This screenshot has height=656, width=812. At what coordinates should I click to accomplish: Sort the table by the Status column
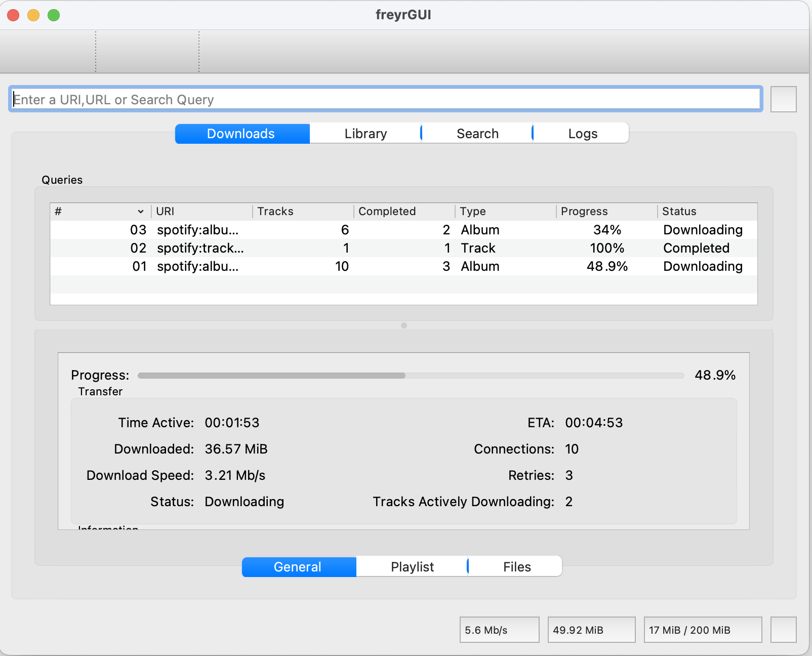point(679,211)
